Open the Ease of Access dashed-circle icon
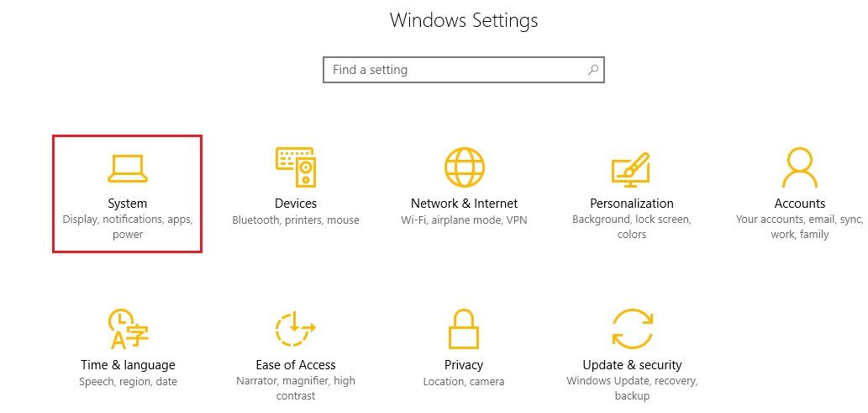Screen dimensions: 868x413 pyautogui.click(x=295, y=329)
